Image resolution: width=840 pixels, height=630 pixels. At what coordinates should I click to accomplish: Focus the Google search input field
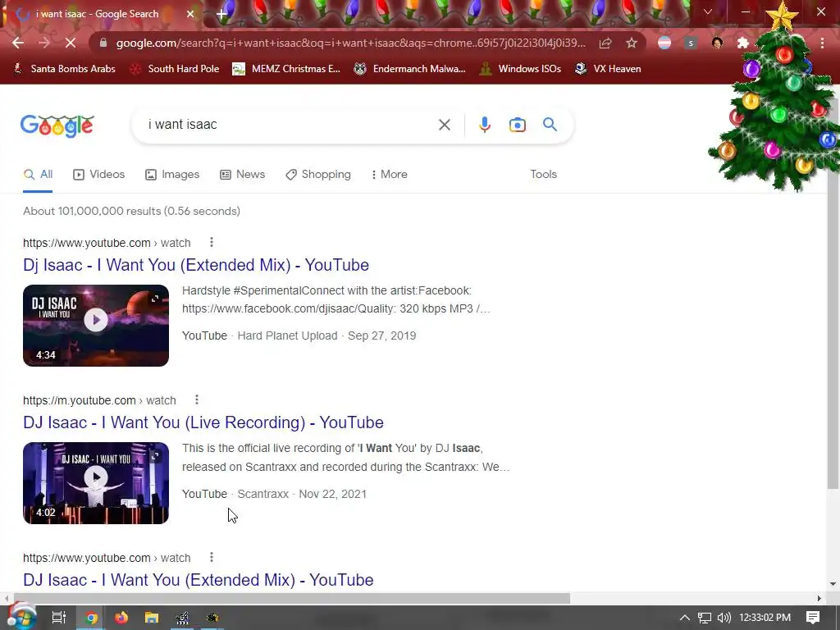point(290,125)
